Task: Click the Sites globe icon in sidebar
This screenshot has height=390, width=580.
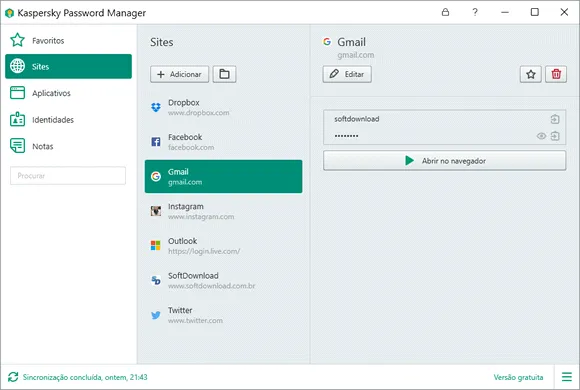Action: point(17,66)
